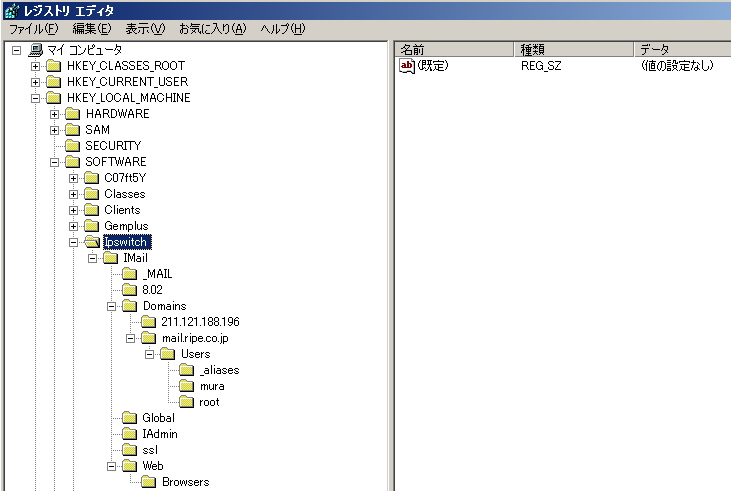Expand the HKEY_CURRENT_USER key
The image size is (731, 491).
pyautogui.click(x=35, y=82)
